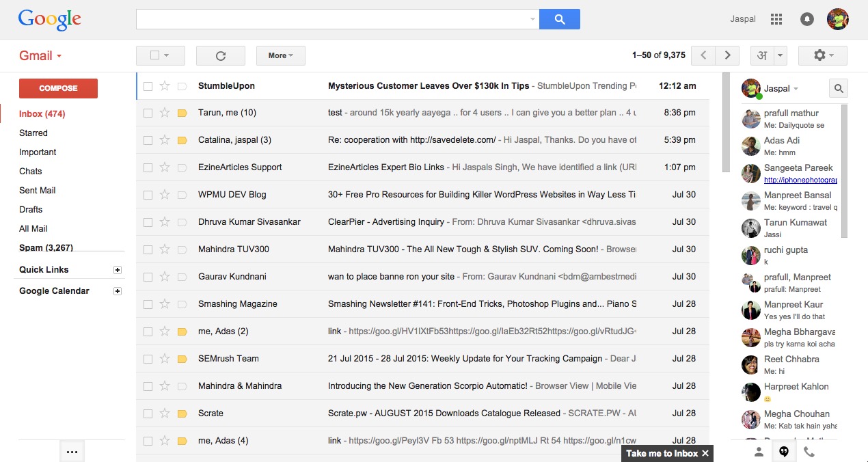Click the ellipsis gadgets button at bottom left

click(72, 452)
